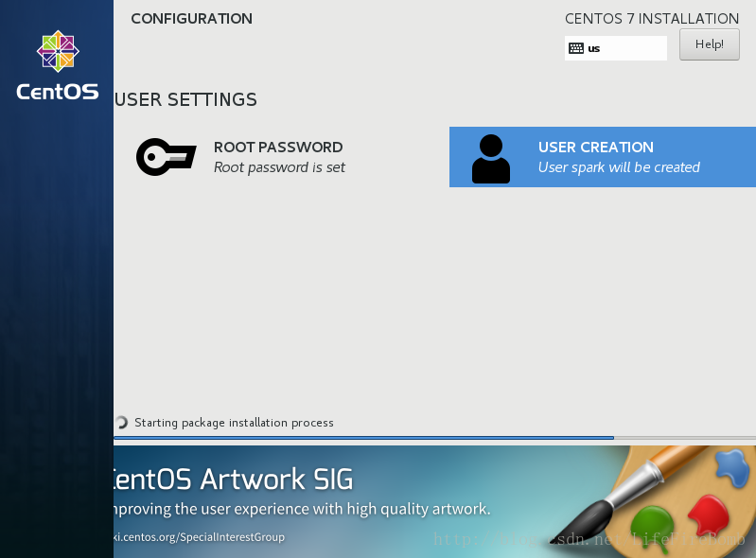Open the USER CREATION heading
Image resolution: width=756 pixels, height=558 pixels.
pos(596,147)
